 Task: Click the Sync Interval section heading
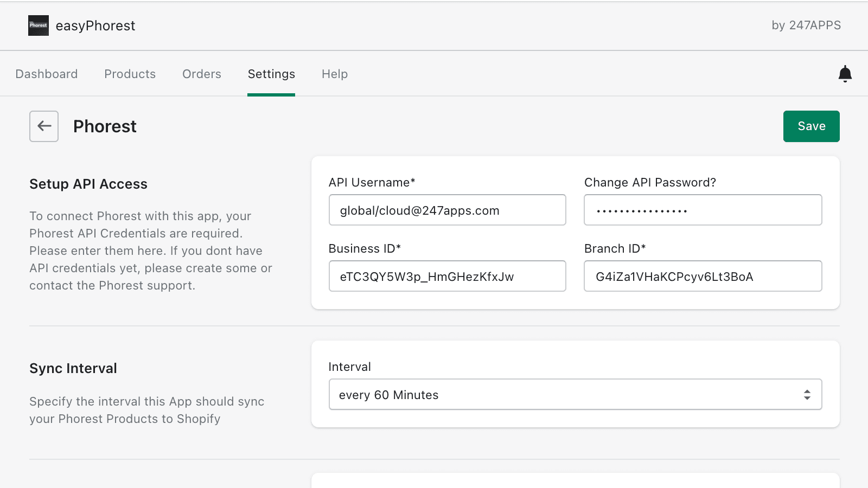[73, 369]
